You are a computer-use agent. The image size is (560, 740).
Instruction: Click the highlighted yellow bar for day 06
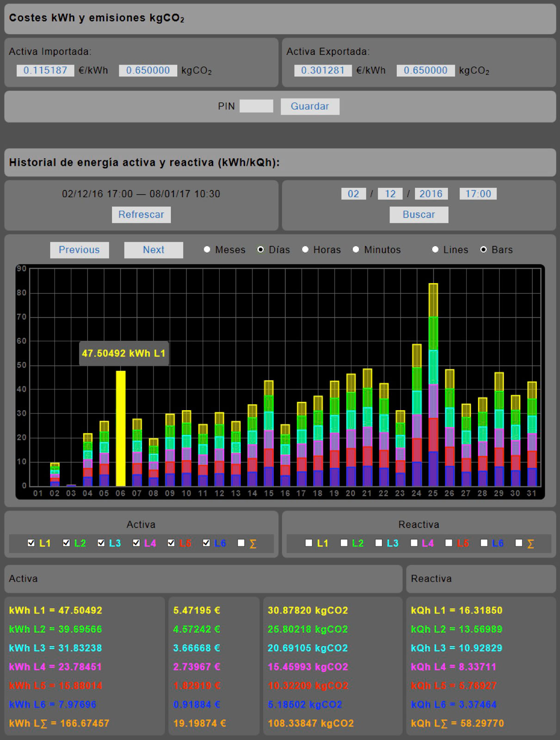[121, 428]
